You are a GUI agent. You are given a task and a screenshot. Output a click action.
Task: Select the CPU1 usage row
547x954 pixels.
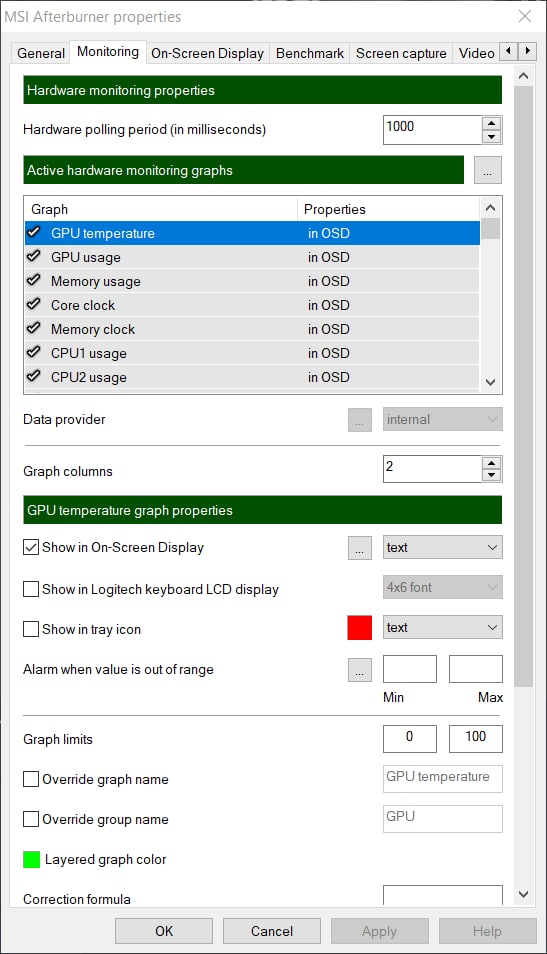[x=252, y=353]
